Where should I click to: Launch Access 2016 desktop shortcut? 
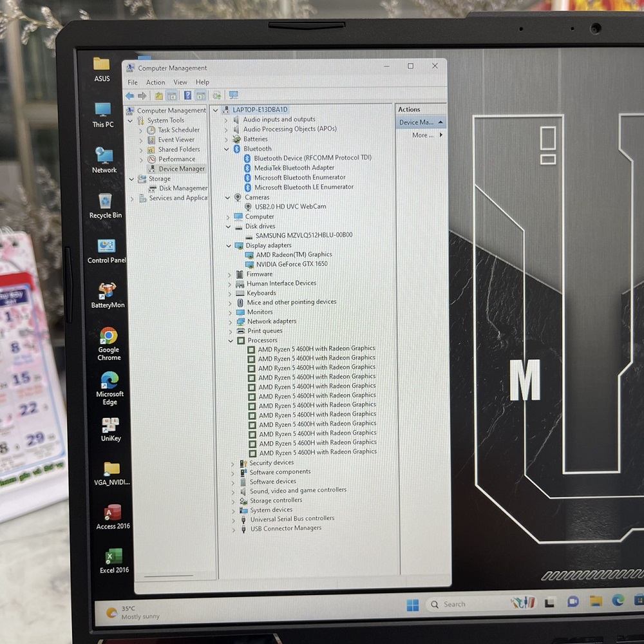pos(113,516)
